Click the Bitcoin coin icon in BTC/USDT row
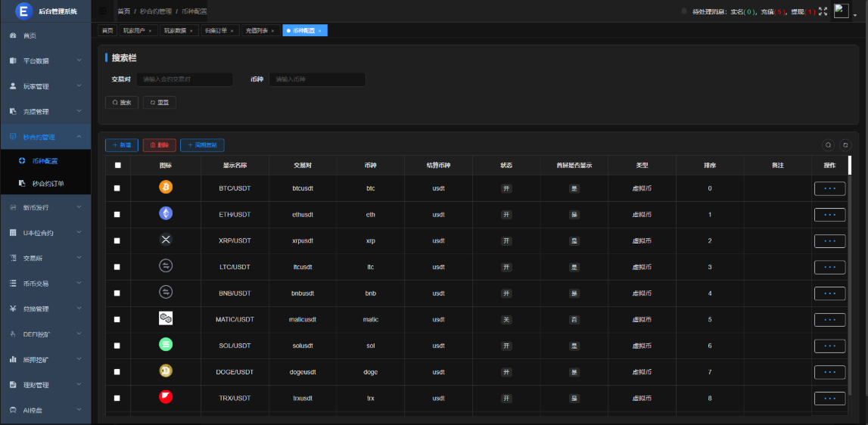The image size is (868, 425). [x=166, y=188]
